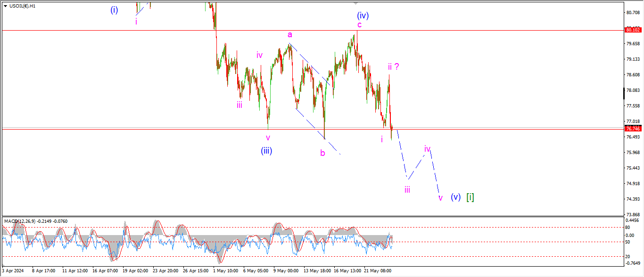Screen dimensions: 644x277
Task: Select the magenta 'c' wave label
Action: (359, 24)
